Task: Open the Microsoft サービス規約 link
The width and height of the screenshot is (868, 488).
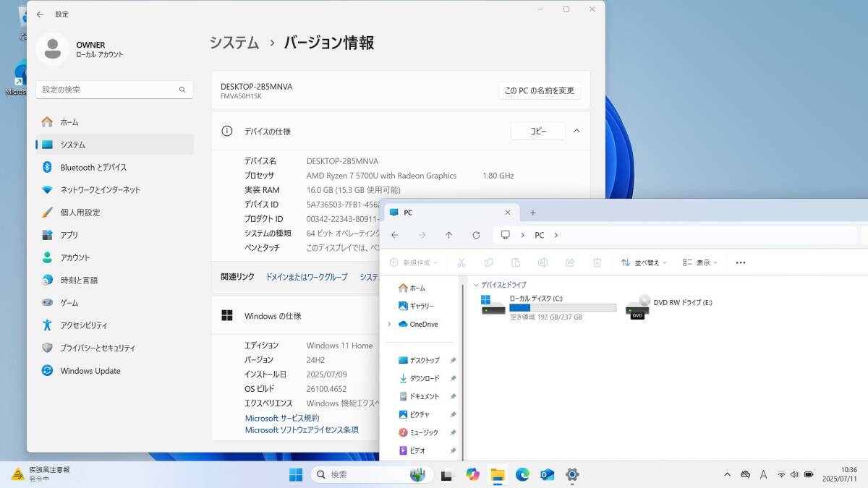Action: tap(281, 418)
